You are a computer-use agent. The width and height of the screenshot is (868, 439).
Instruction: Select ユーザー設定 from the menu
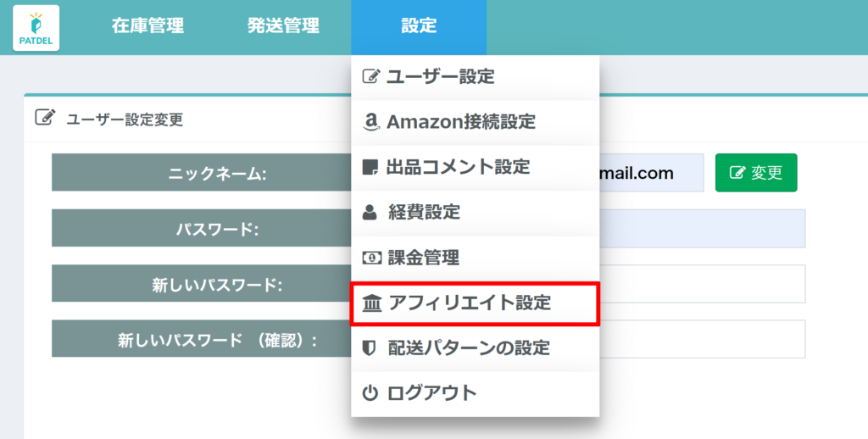point(440,76)
